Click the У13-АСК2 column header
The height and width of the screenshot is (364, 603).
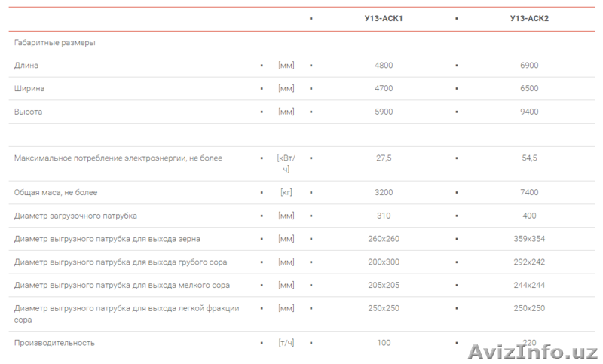[x=529, y=18]
